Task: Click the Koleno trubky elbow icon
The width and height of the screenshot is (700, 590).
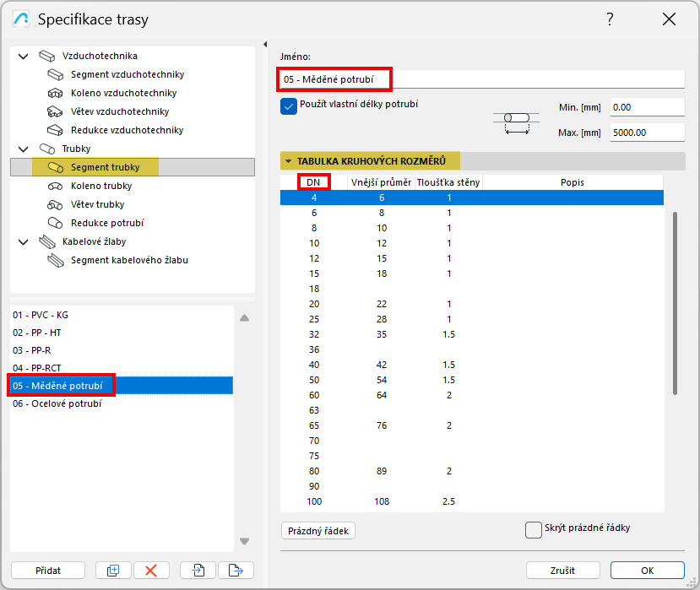Action: (x=56, y=186)
